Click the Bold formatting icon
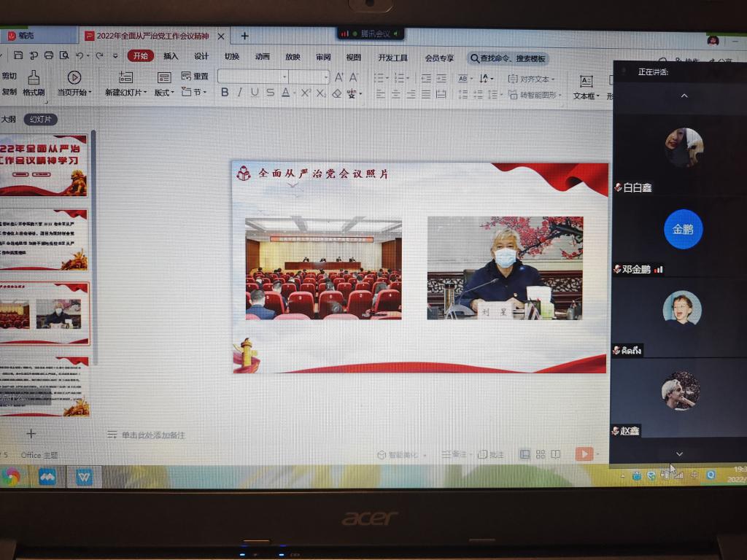 (225, 93)
